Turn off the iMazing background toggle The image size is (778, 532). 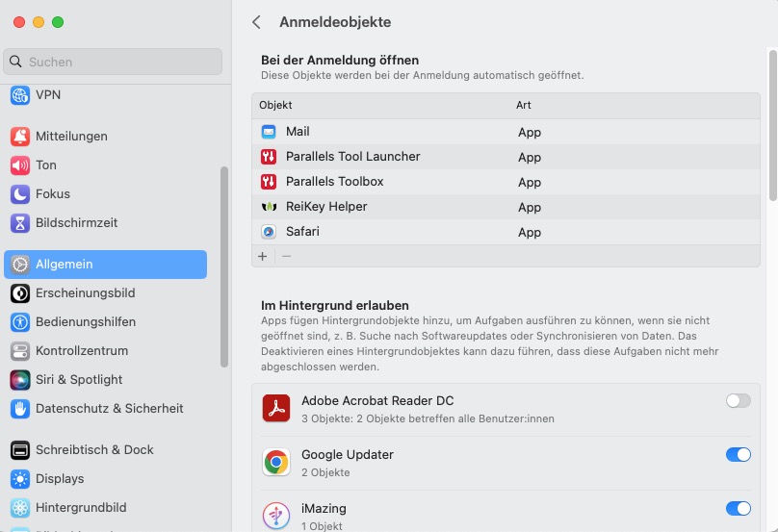click(x=738, y=508)
